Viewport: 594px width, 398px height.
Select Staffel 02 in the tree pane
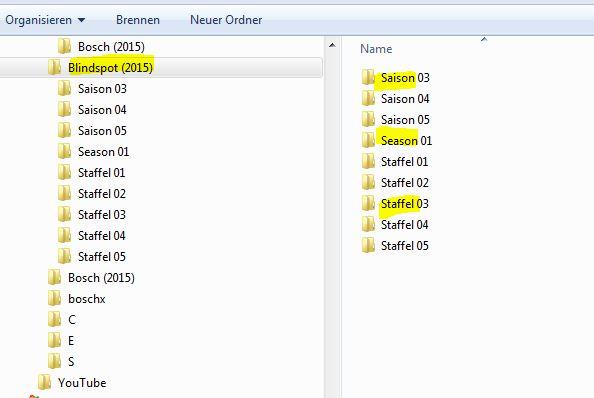(x=102, y=194)
